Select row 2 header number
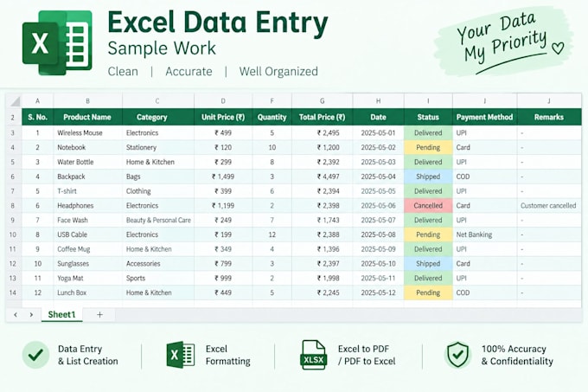 (x=13, y=118)
